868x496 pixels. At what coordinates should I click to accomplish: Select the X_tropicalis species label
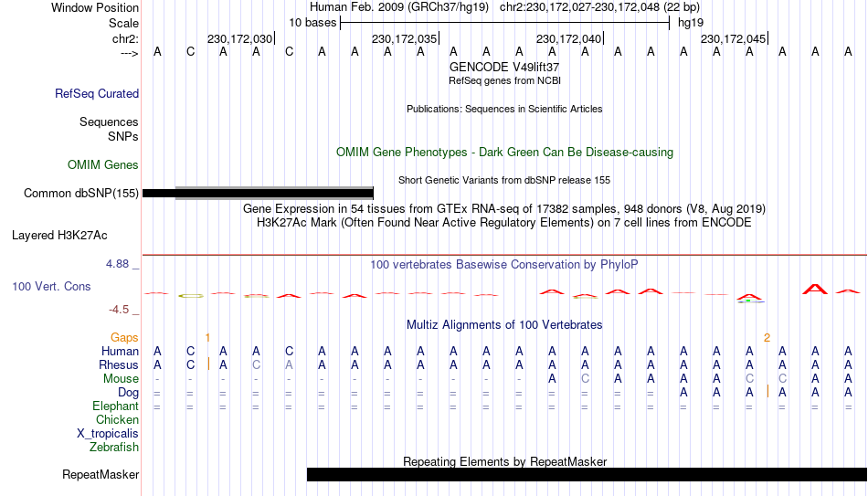tap(108, 434)
